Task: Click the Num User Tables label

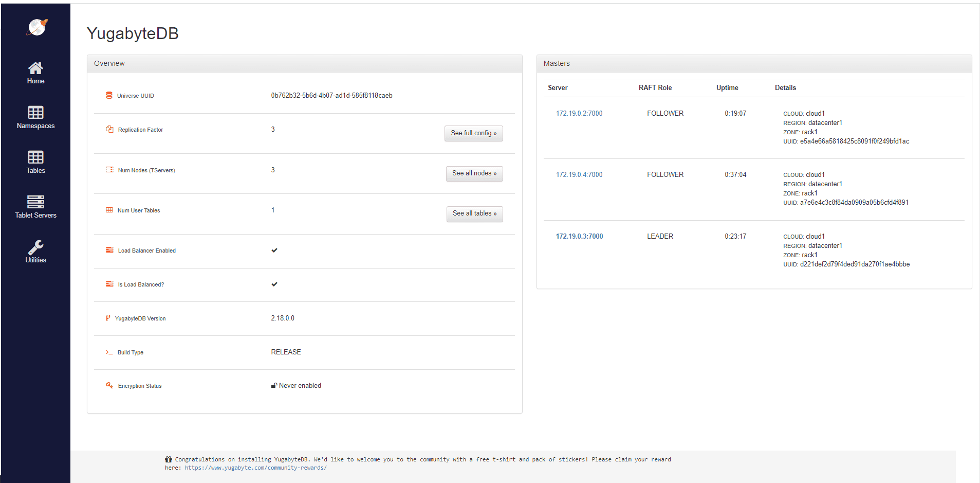Action: click(x=139, y=210)
